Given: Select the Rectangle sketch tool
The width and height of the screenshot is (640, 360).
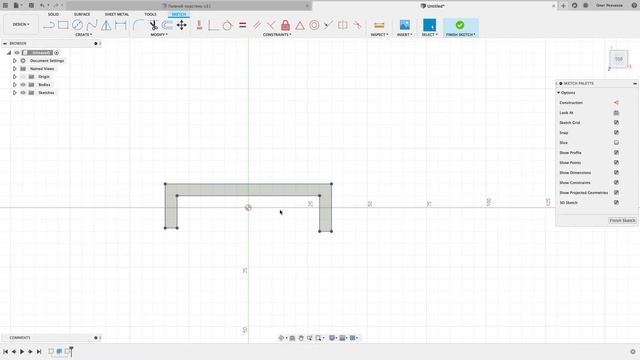Looking at the screenshot, I should pos(63,25).
